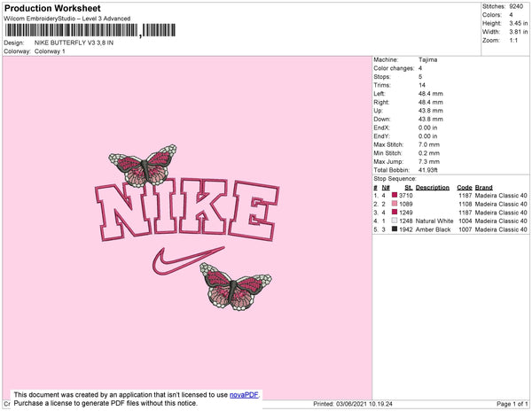Select the 1089 pink thread swatch
Viewport: 532px width, 411px height.
[x=395, y=204]
